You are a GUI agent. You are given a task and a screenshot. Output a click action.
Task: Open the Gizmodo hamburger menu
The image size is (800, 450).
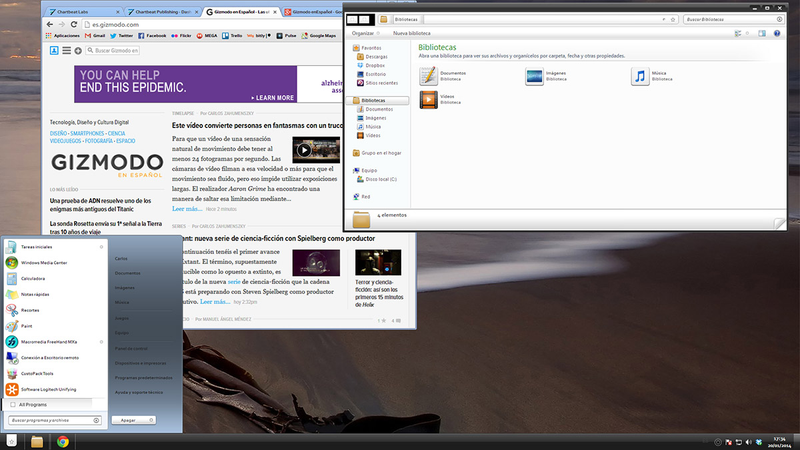tap(66, 51)
